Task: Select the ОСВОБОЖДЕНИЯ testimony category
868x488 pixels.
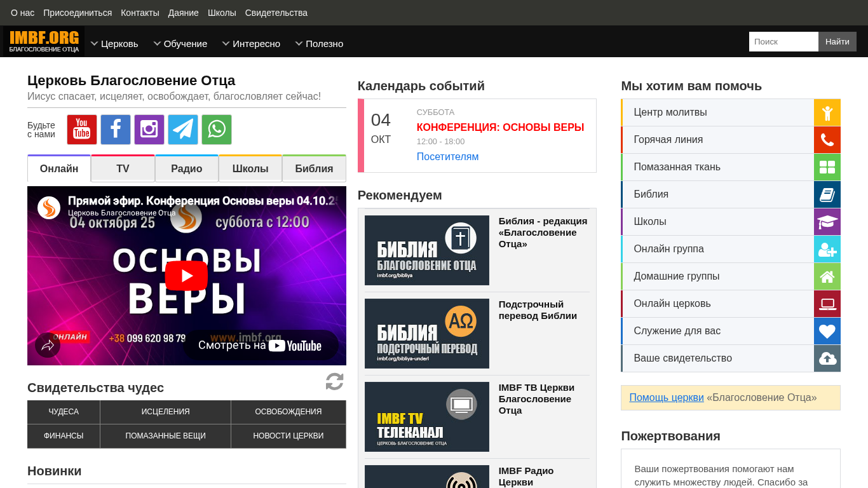Action: [x=288, y=412]
